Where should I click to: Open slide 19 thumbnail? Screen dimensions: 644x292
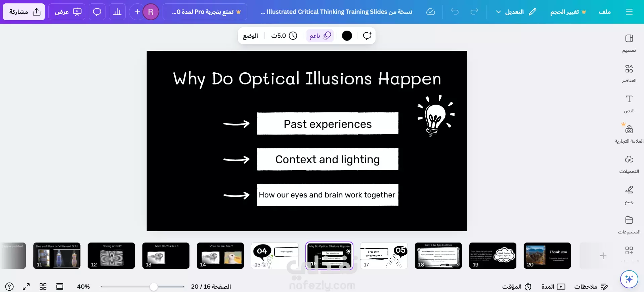[493, 256]
